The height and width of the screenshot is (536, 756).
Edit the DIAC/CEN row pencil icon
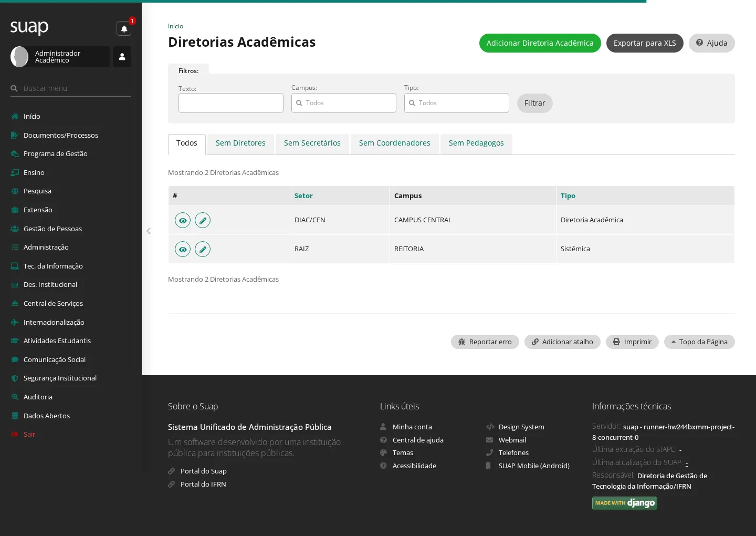pyautogui.click(x=203, y=221)
